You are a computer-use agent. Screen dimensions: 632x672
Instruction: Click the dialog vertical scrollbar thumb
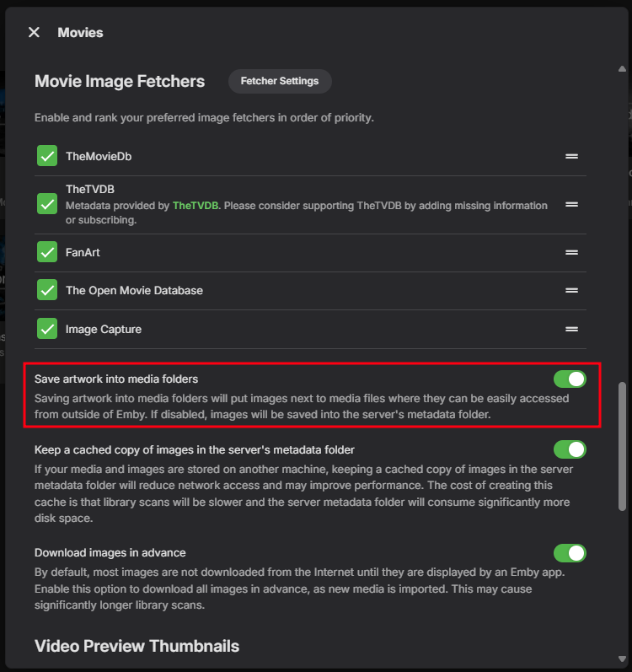(623, 445)
